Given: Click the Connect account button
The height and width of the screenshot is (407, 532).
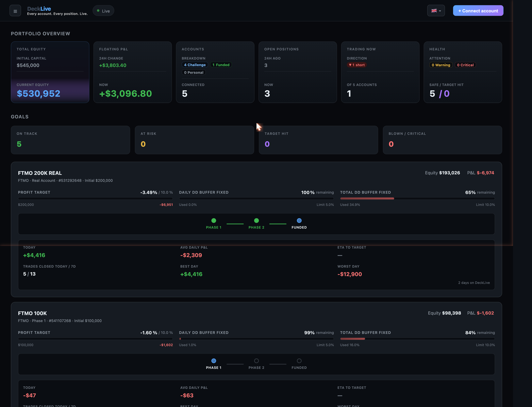Looking at the screenshot, I should 478,11.
